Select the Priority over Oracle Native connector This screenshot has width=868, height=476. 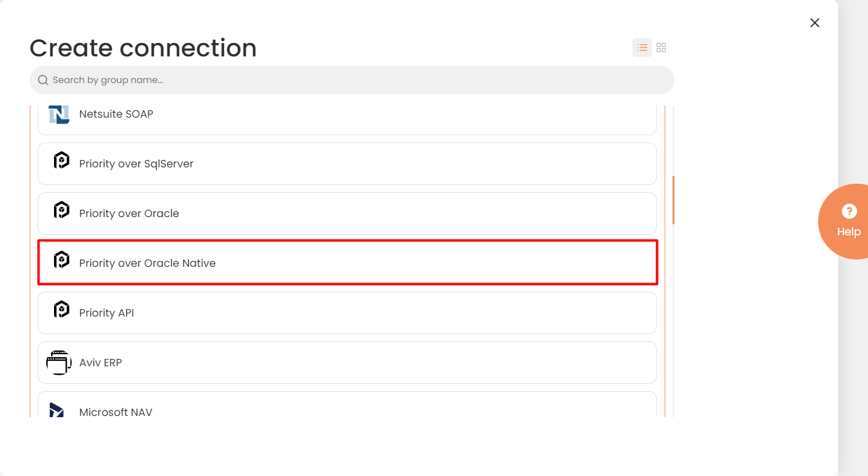347,263
